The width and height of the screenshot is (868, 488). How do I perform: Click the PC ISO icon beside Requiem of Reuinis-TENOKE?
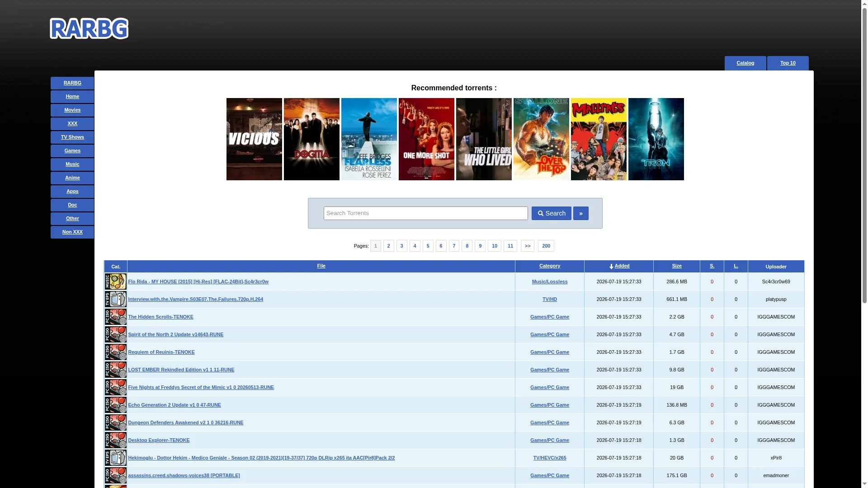(116, 352)
